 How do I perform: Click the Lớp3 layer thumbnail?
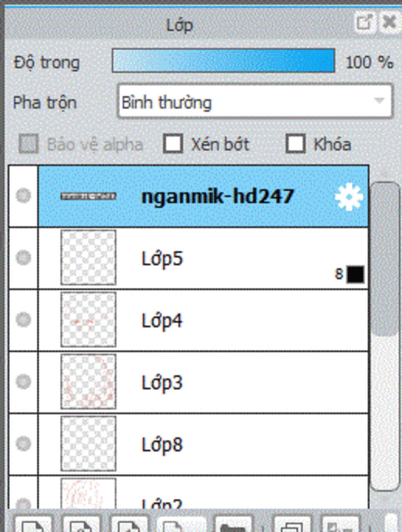(x=88, y=381)
